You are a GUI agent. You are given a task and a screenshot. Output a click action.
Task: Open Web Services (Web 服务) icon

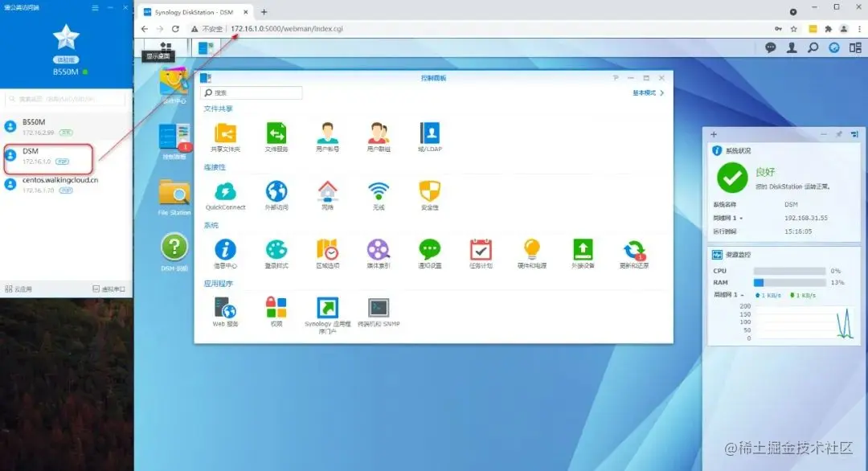[x=225, y=309]
